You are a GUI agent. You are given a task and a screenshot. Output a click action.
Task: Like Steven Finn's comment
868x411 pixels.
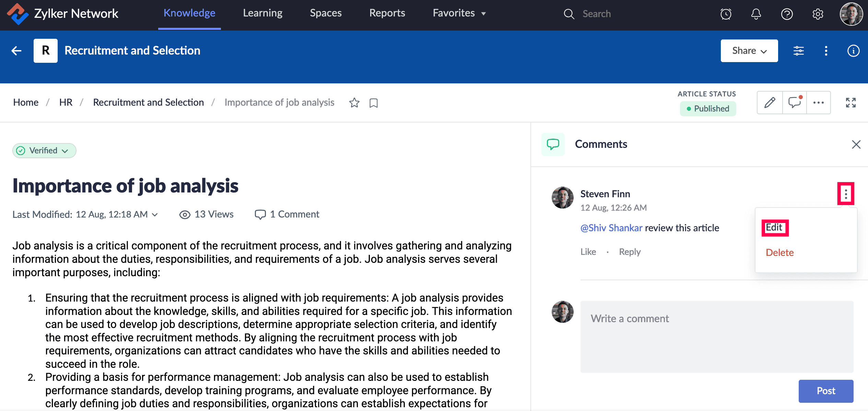tap(588, 252)
